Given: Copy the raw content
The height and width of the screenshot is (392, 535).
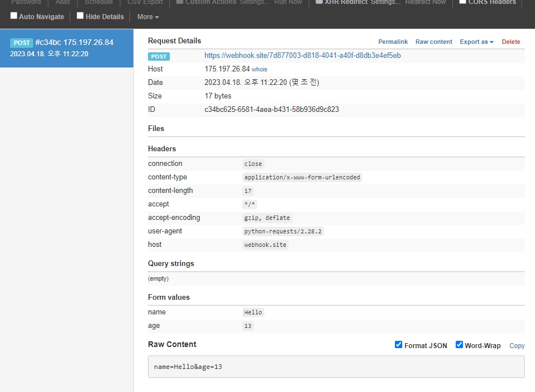Looking at the screenshot, I should (517, 346).
